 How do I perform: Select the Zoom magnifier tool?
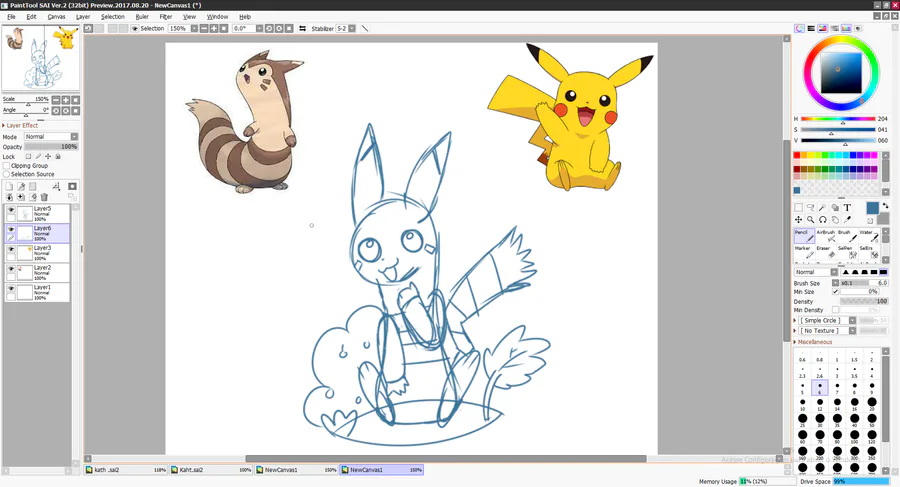(x=810, y=219)
